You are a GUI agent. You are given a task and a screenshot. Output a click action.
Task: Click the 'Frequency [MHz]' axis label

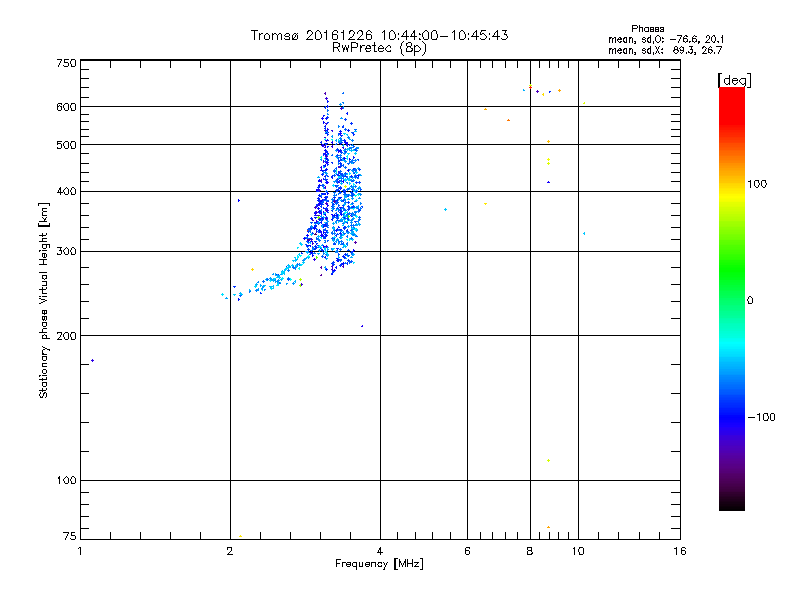[379, 564]
